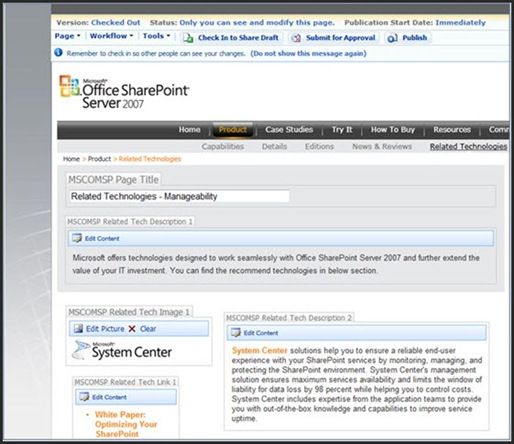This screenshot has height=444, width=514.
Task: Open the Try It navigation tab
Action: point(342,129)
